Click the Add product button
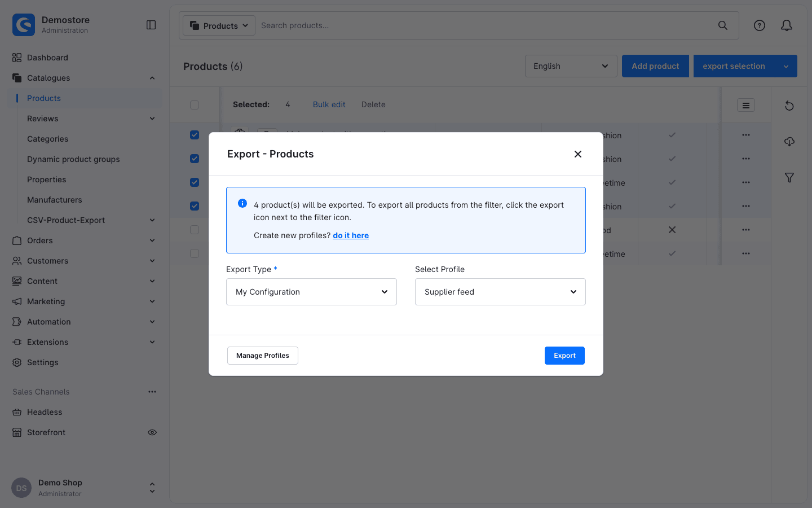 coord(655,66)
